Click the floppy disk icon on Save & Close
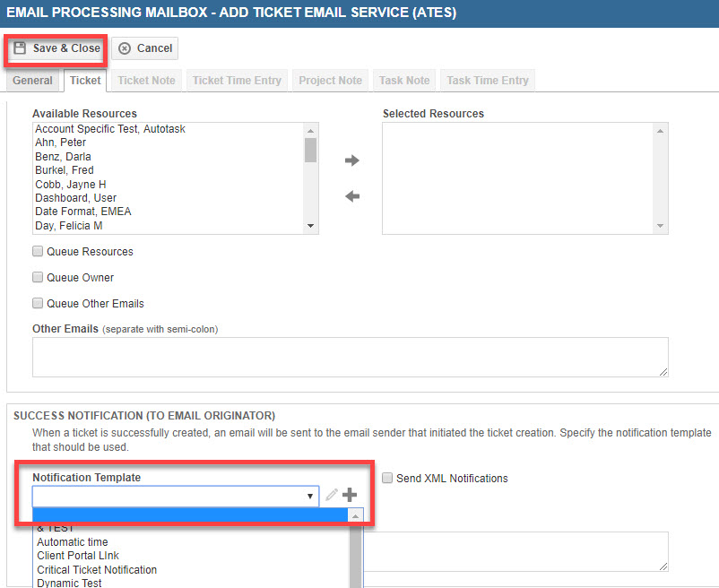The height and width of the screenshot is (588, 719). (x=20, y=48)
